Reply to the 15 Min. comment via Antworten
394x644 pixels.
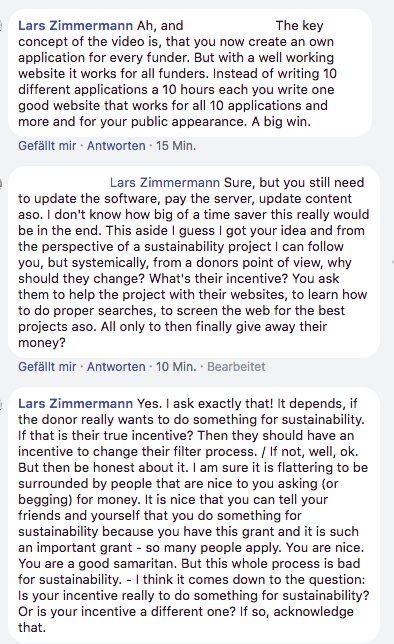coord(116,146)
